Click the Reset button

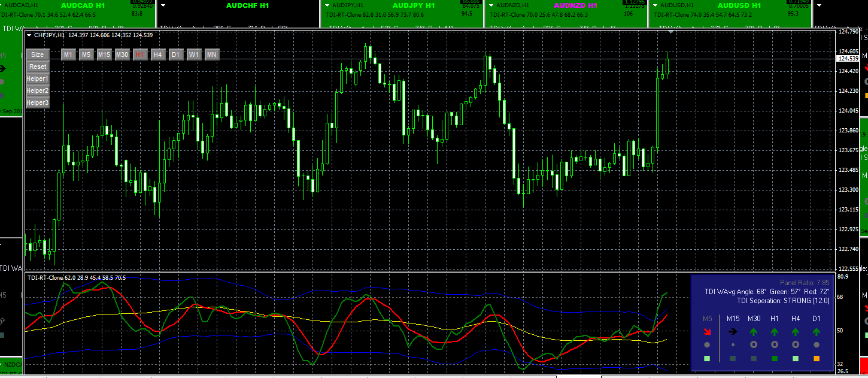tap(37, 66)
